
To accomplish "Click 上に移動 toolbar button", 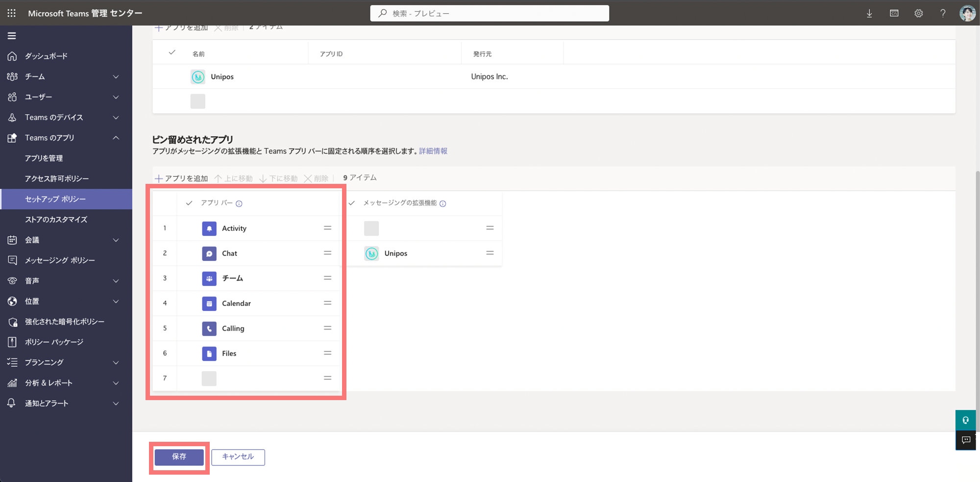I will coord(234,178).
